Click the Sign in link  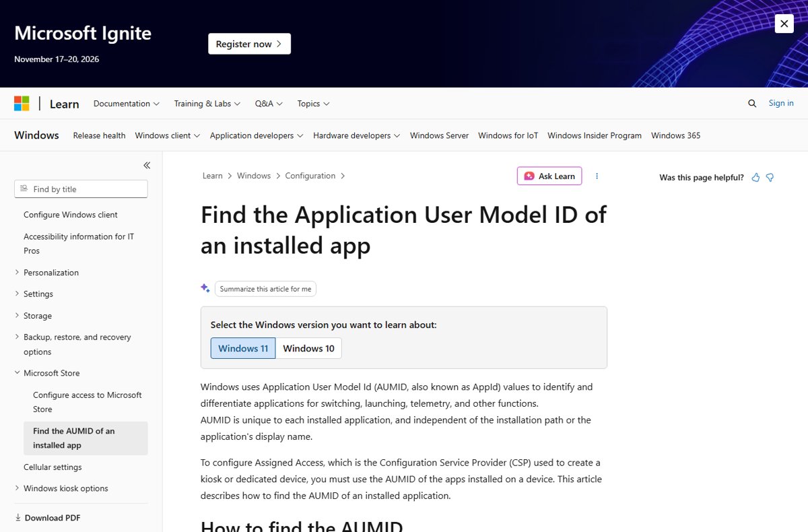pos(781,103)
